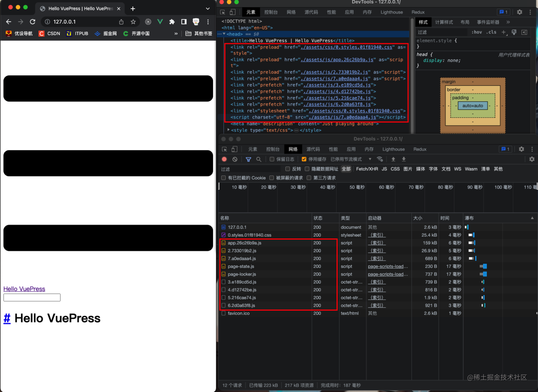Toggle the network filter funnel icon
This screenshot has height=392, width=538.
(x=248, y=159)
